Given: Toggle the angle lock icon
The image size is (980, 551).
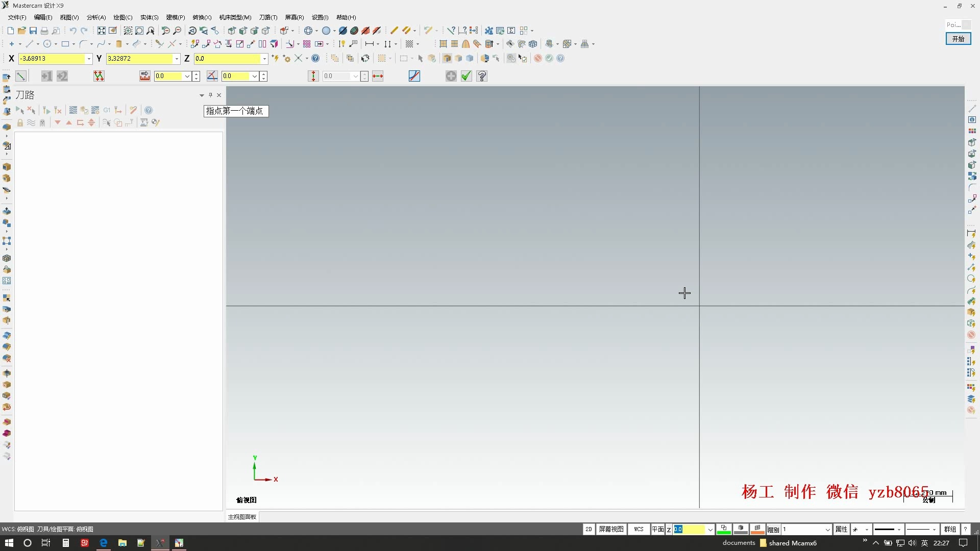Looking at the screenshot, I should pos(212,76).
